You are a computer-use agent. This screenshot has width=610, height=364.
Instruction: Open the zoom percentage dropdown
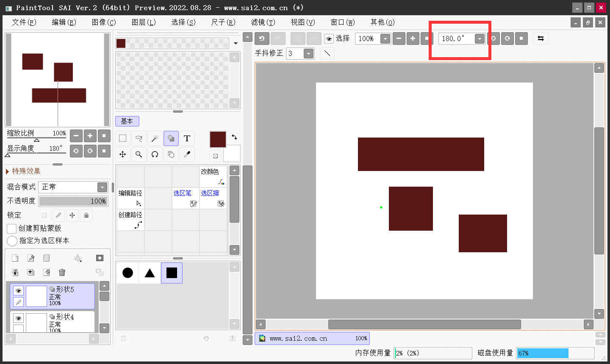tap(385, 39)
